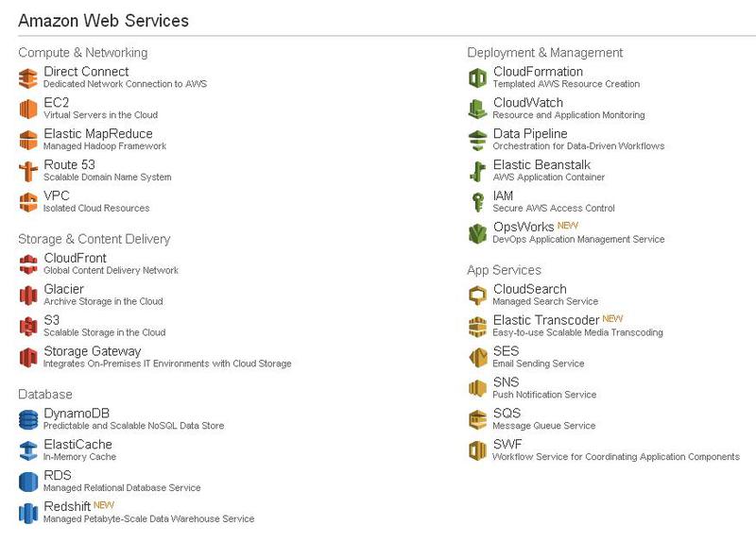Image resolution: width=756 pixels, height=542 pixels.
Task: Select the Elastic Beanstalk icon
Action: click(477, 171)
